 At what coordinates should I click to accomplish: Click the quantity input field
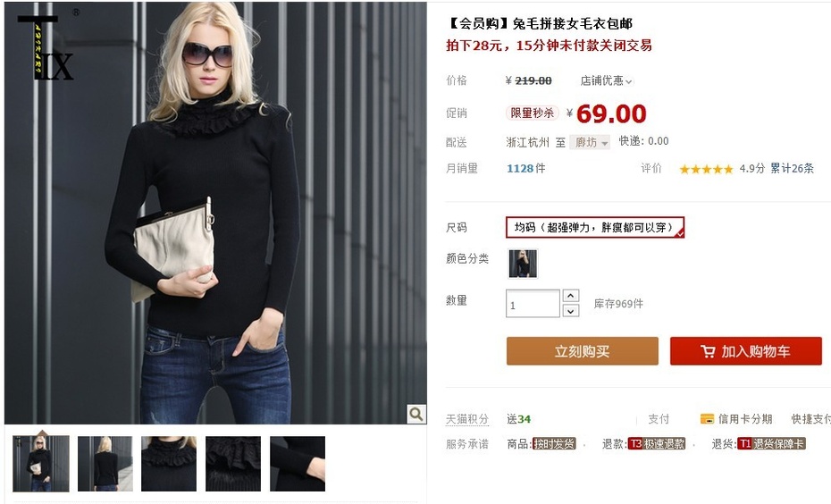click(x=533, y=304)
